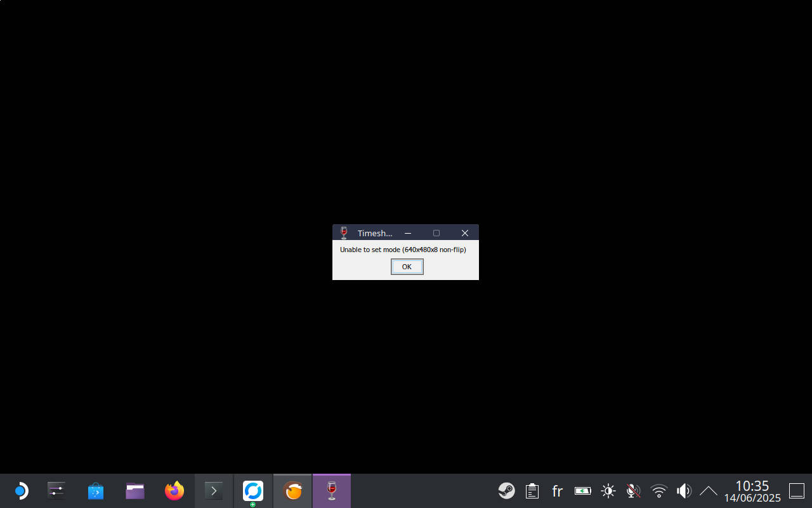Image resolution: width=812 pixels, height=508 pixels.
Task: Open screen brightness controls in tray
Action: click(608, 491)
